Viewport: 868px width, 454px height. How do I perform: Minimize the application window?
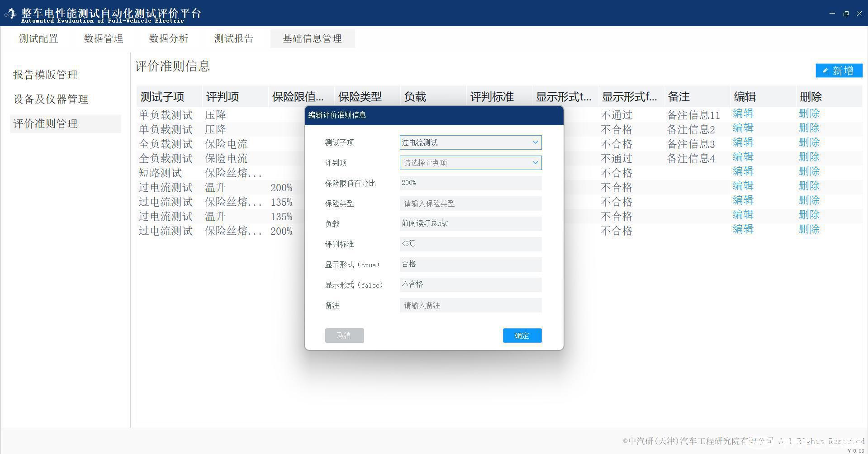(x=832, y=14)
